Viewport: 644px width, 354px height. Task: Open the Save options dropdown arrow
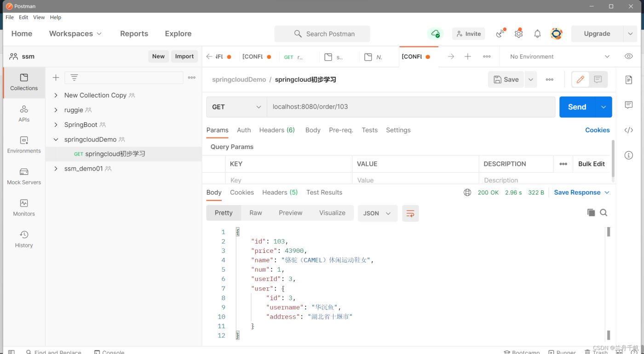[x=531, y=80]
